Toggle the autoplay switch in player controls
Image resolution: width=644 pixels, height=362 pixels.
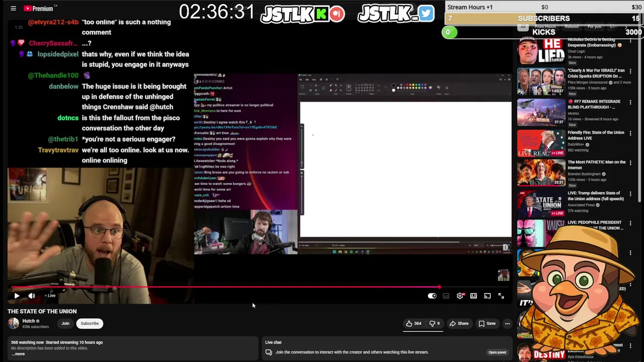[432, 296]
